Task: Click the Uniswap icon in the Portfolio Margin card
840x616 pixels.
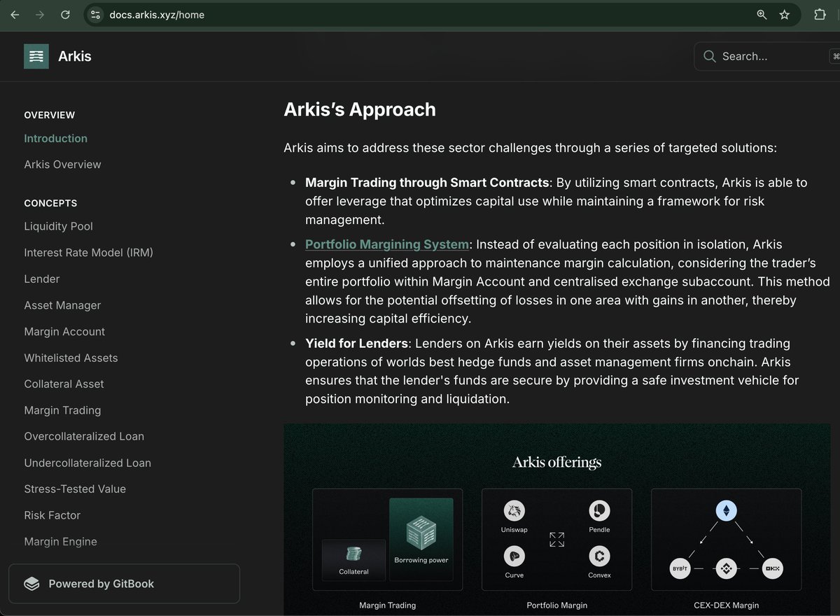Action: coord(514,511)
